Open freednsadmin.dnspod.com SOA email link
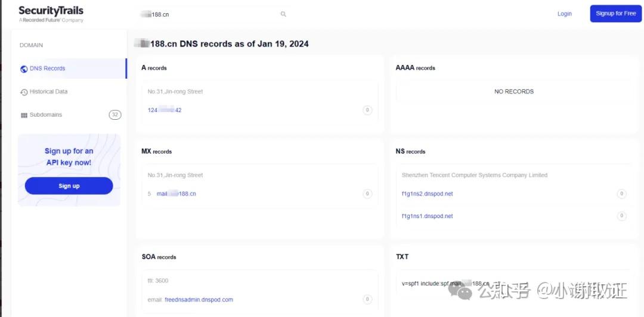 coord(199,300)
